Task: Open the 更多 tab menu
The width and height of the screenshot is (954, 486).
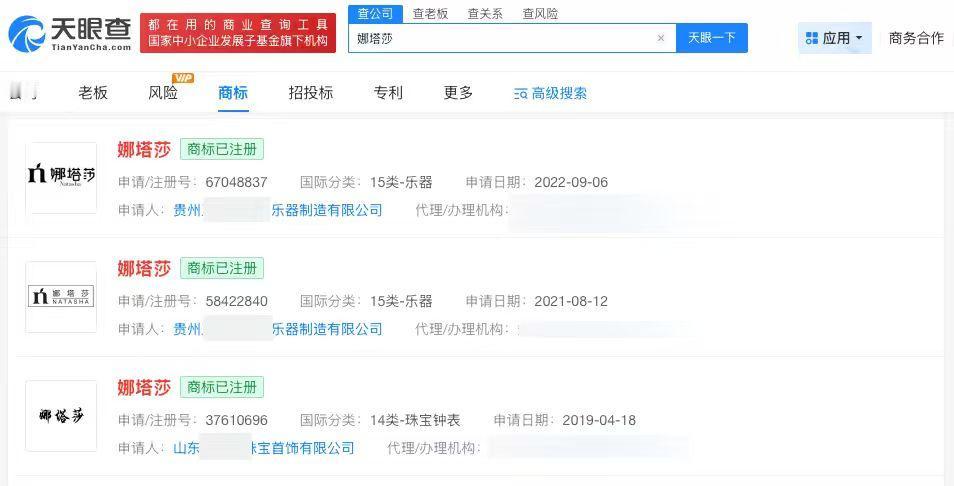Action: [458, 92]
